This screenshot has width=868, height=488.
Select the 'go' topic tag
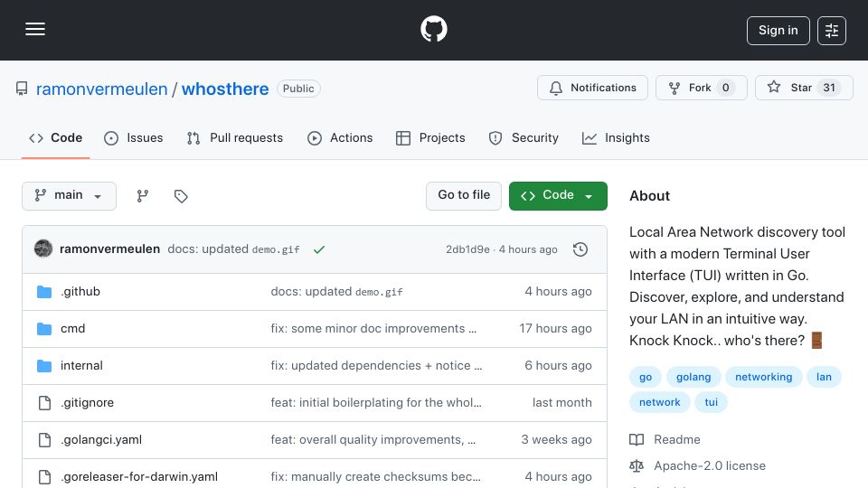click(646, 377)
